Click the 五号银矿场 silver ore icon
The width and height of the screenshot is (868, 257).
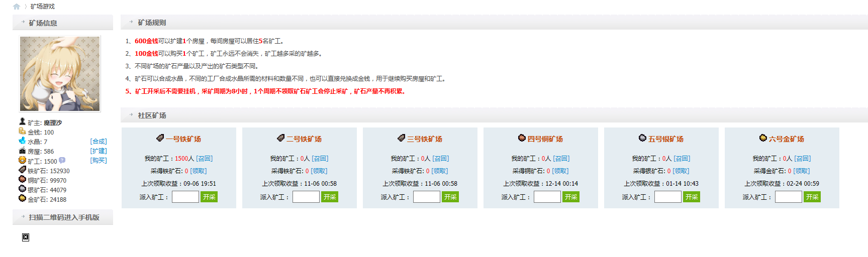[642, 138]
